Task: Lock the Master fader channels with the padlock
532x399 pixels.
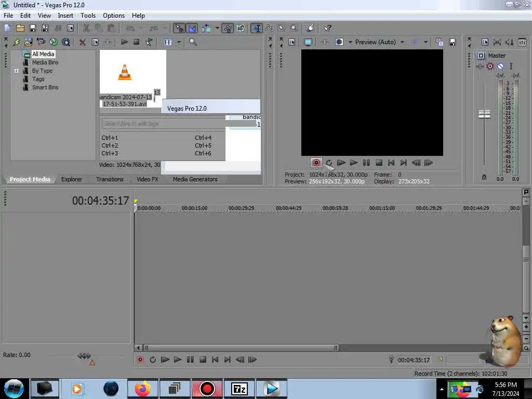Action: point(484,177)
